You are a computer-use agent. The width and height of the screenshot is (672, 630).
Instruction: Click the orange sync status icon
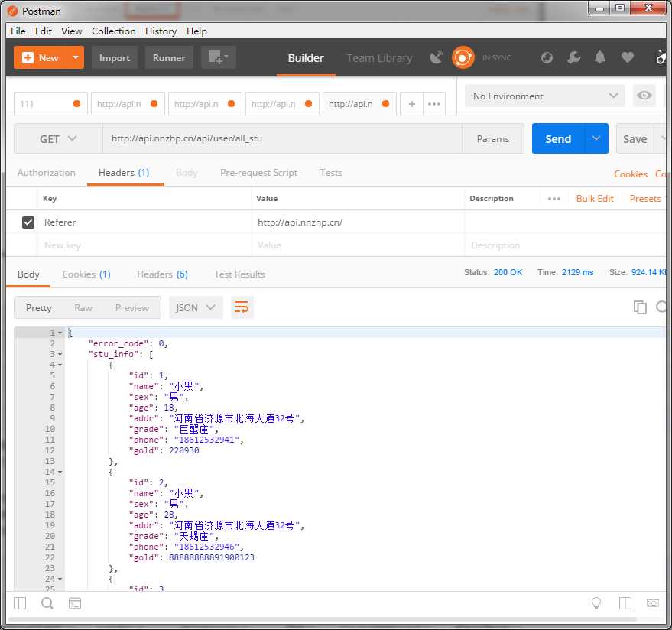click(x=463, y=57)
